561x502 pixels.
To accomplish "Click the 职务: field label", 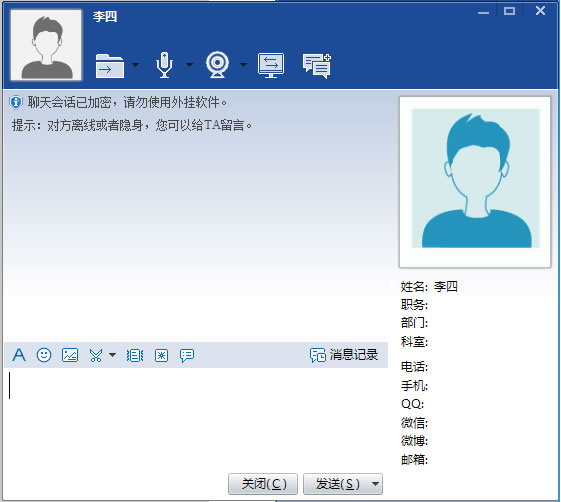I will 414,305.
